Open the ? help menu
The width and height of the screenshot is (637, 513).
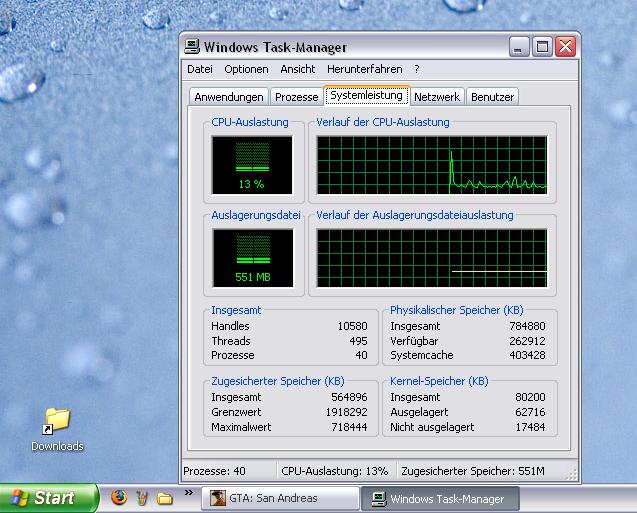coord(416,70)
